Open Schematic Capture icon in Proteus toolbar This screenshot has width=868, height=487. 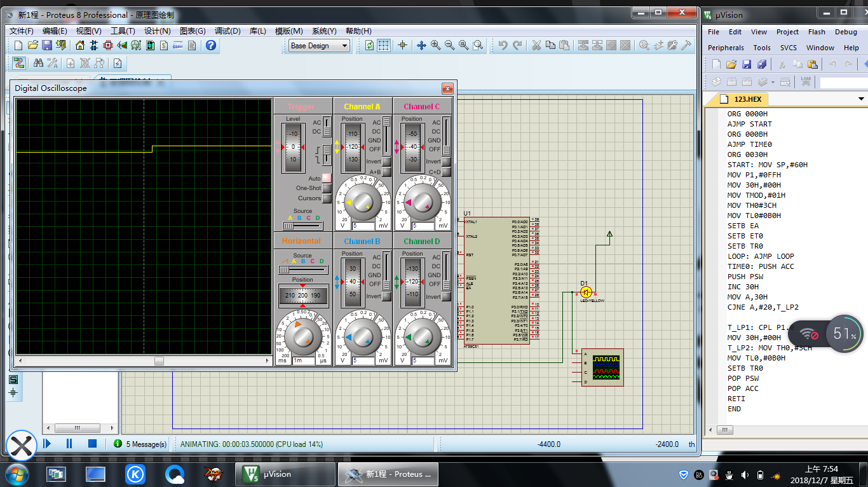click(x=93, y=45)
